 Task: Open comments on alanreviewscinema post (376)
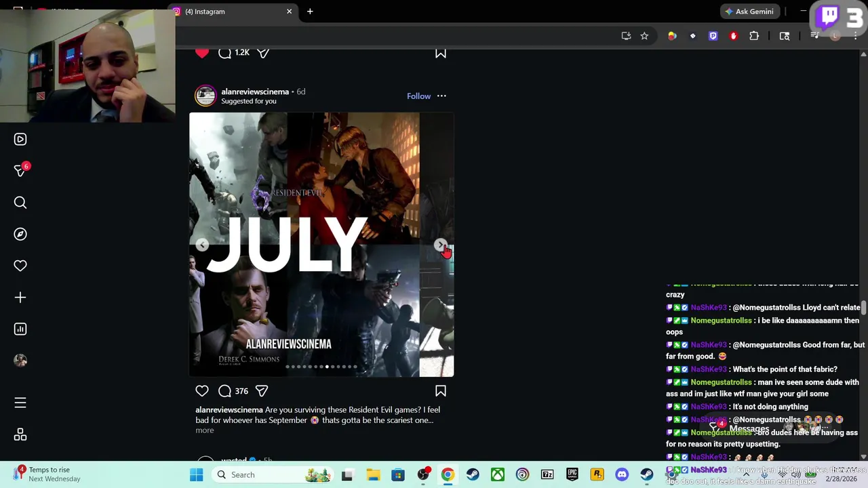(225, 391)
